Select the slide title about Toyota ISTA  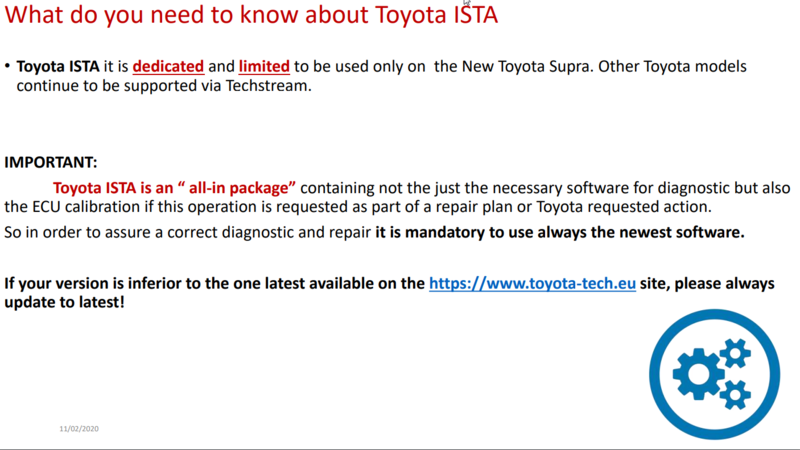coord(251,14)
